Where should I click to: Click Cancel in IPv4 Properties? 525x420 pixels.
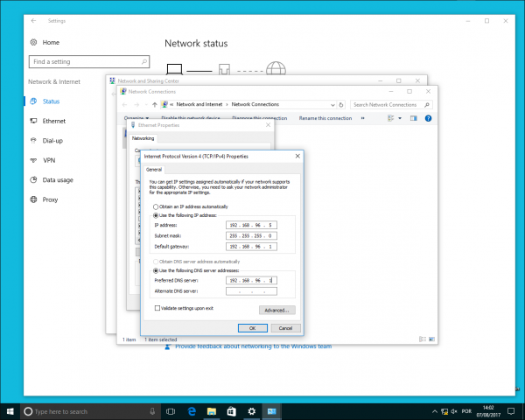[x=285, y=328]
